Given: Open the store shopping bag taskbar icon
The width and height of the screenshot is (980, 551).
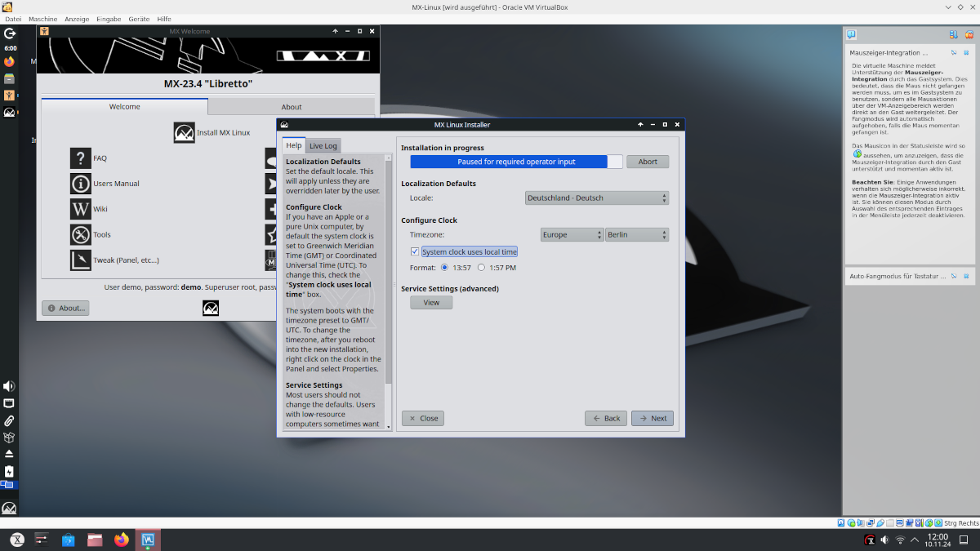Looking at the screenshot, I should [x=69, y=540].
